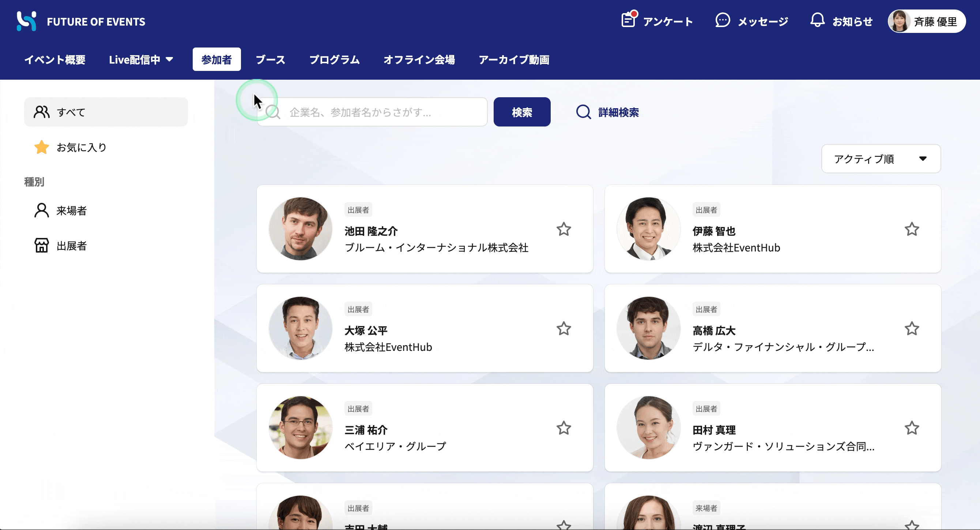The width and height of the screenshot is (980, 530).
Task: Click the お気に入り yellow star icon
Action: pos(41,147)
